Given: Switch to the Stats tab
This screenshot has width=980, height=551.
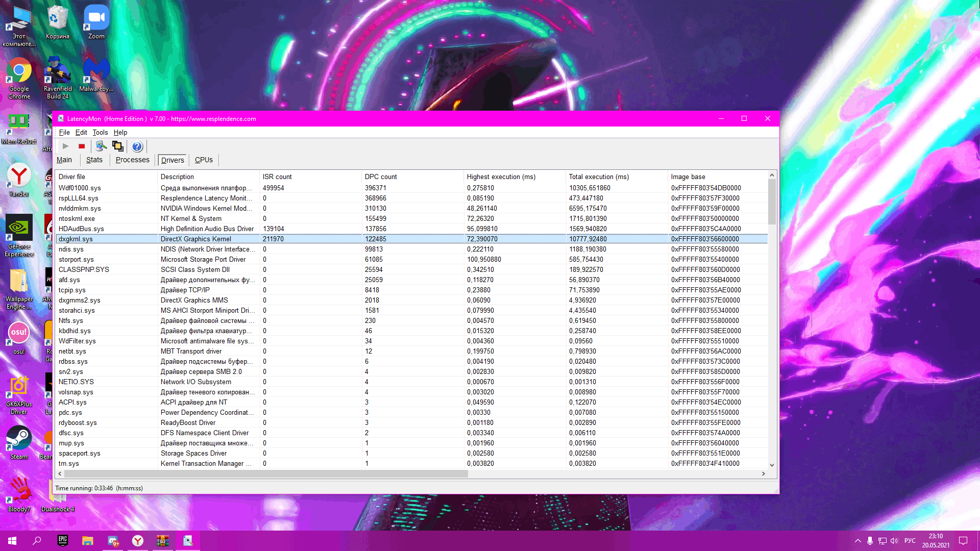Looking at the screenshot, I should [94, 160].
